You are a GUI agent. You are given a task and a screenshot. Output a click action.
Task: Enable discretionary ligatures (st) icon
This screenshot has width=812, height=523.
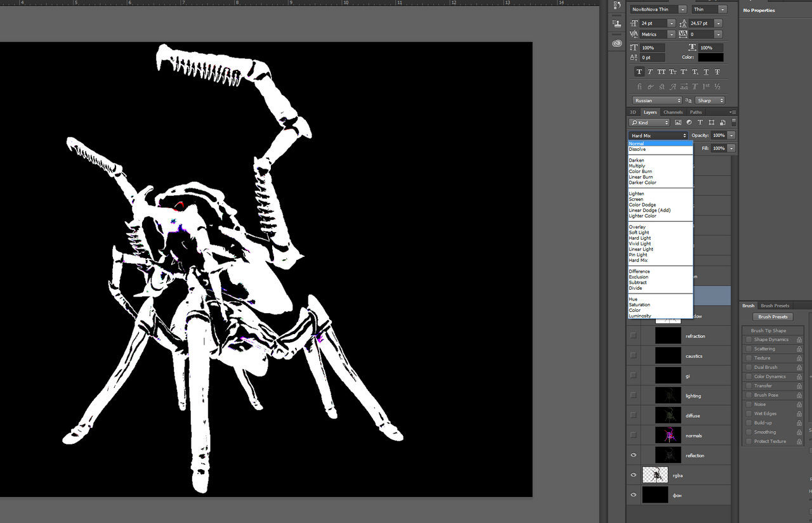click(x=662, y=87)
